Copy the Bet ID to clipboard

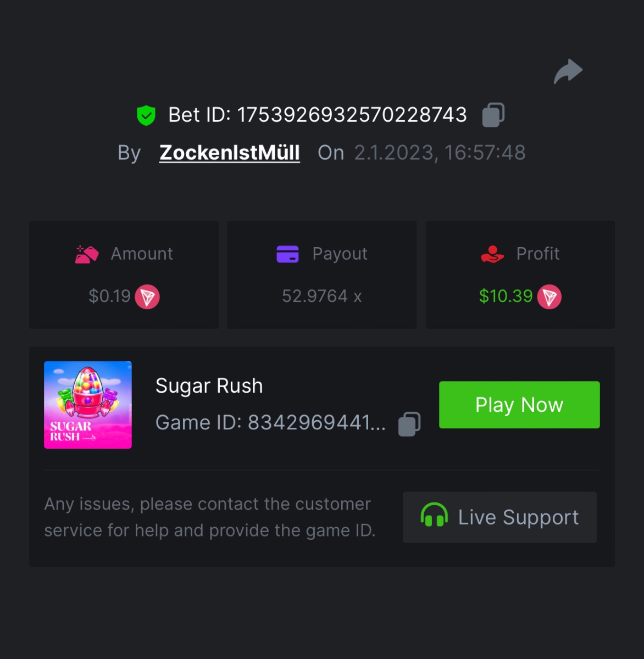coord(493,115)
